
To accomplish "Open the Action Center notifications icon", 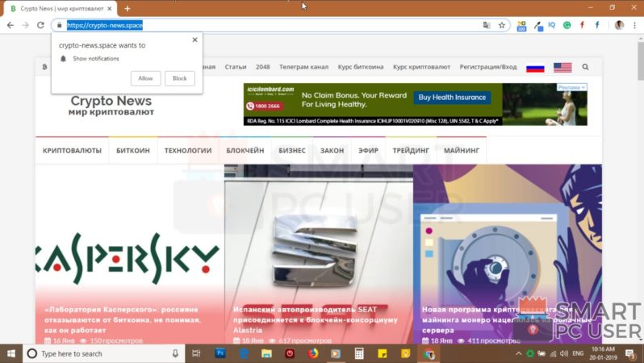I will coord(630,353).
